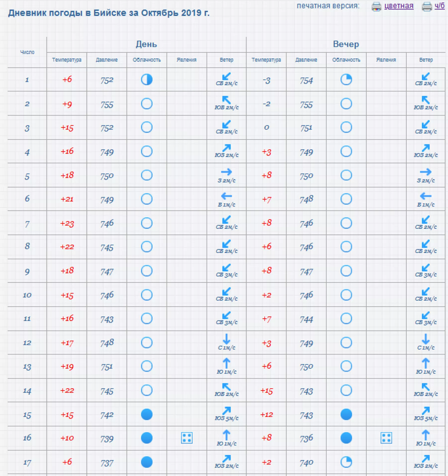
Task: Click the black-and-white printer icon
Action: click(427, 6)
